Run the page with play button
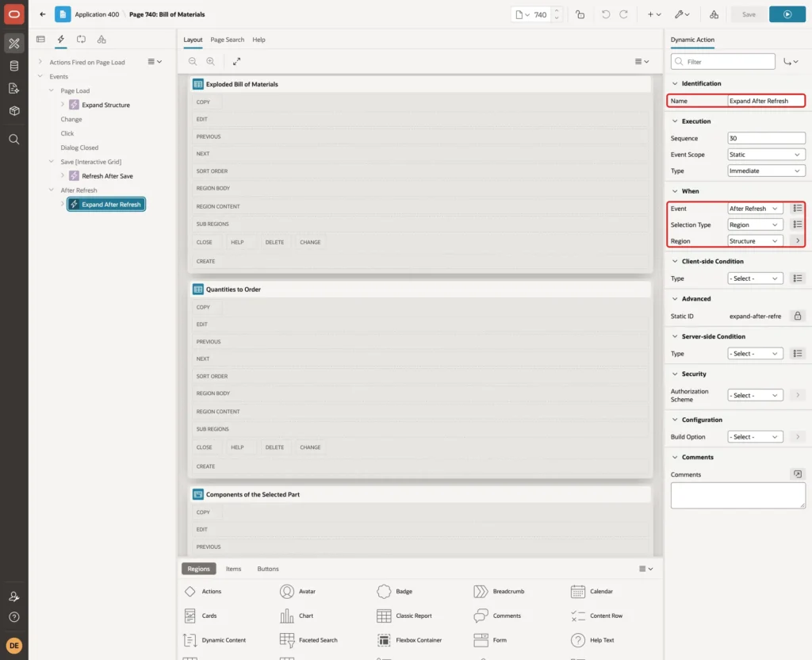The image size is (812, 660). click(x=787, y=14)
